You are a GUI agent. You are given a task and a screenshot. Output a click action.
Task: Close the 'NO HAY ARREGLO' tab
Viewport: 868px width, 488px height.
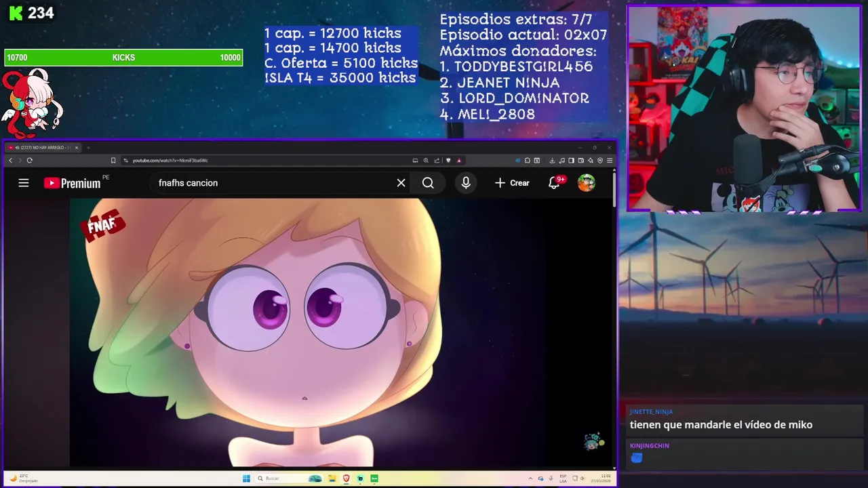click(77, 148)
